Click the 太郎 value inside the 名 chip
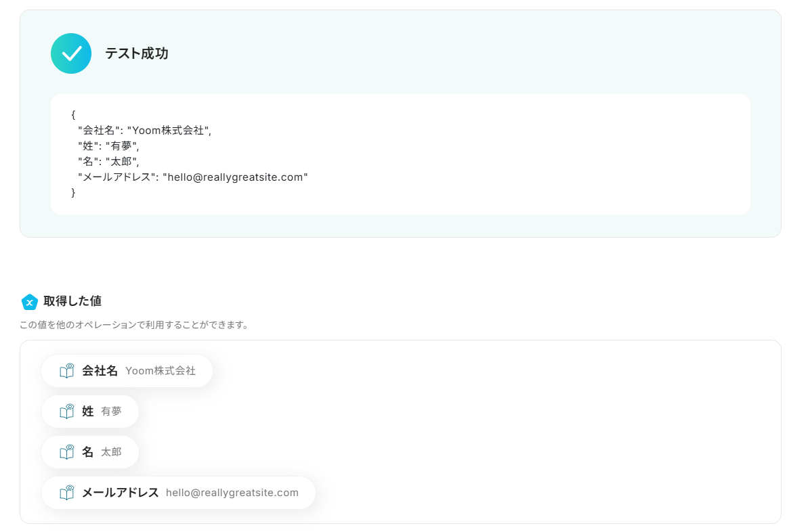789x532 pixels. (x=111, y=452)
